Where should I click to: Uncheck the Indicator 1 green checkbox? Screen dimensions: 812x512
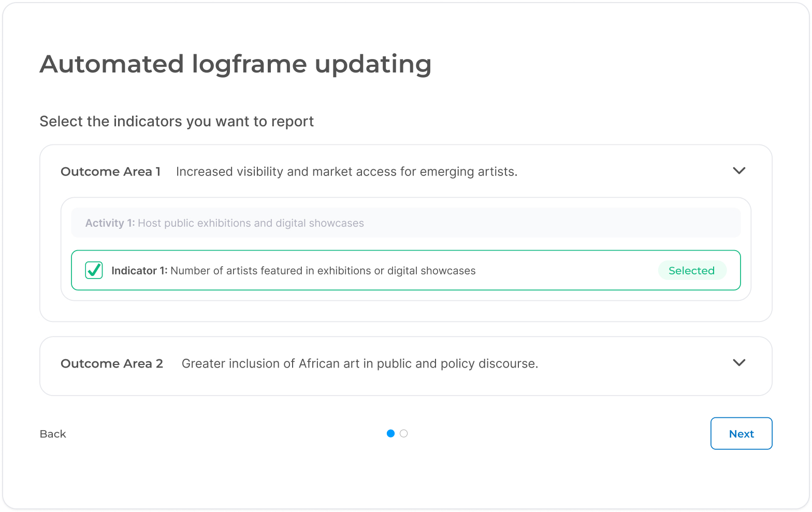(94, 270)
